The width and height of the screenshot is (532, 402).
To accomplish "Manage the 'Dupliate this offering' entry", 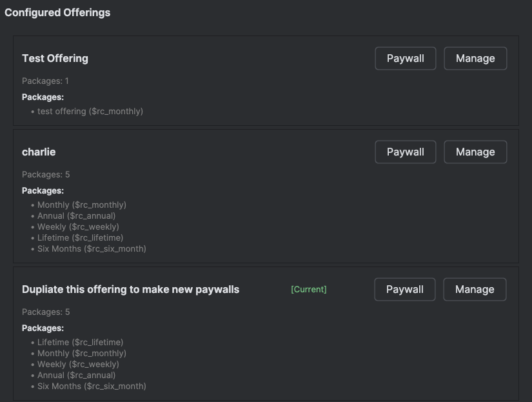I will tap(475, 290).
